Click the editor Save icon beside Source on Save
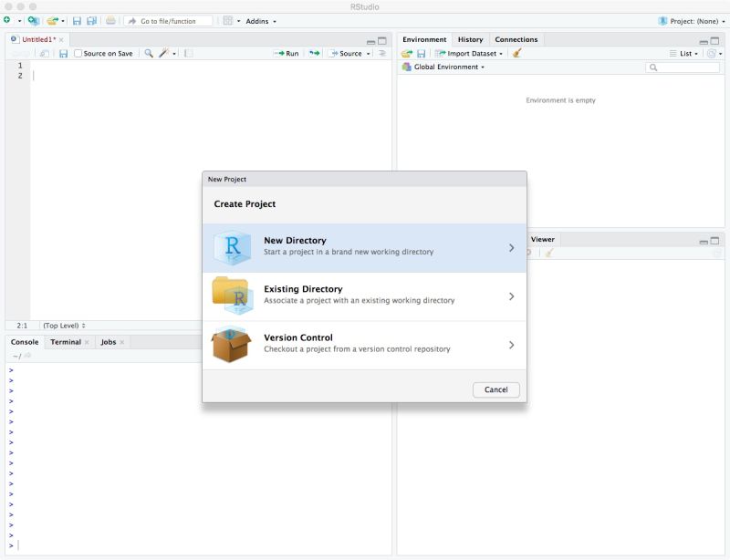The image size is (730, 560). 63,54
